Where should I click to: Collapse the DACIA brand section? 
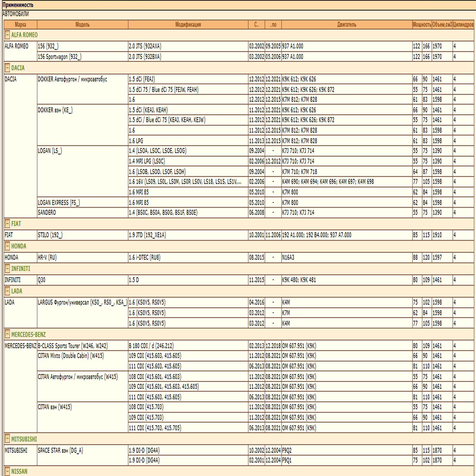(7, 68)
